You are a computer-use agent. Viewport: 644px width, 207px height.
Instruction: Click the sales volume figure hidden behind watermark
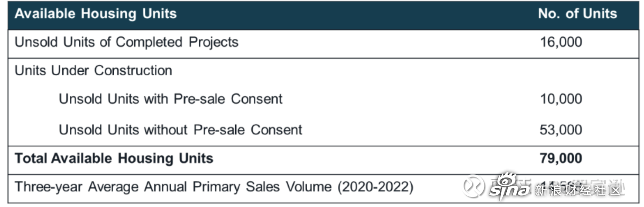561,187
